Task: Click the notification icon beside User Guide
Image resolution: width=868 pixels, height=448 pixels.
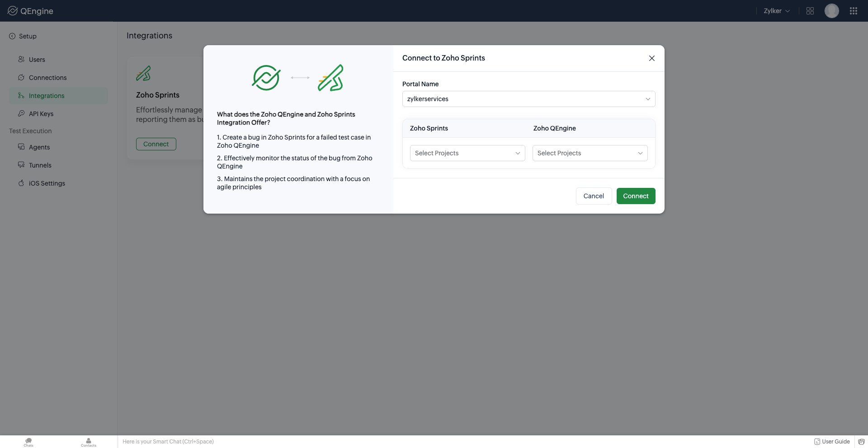Action: [862, 442]
